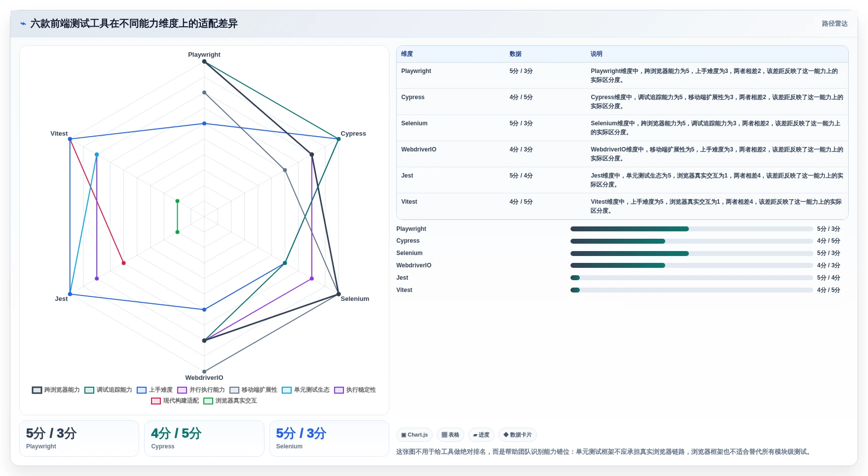Click the green data point at Cypress vertex
This screenshot has width=868, height=476.
point(339,139)
